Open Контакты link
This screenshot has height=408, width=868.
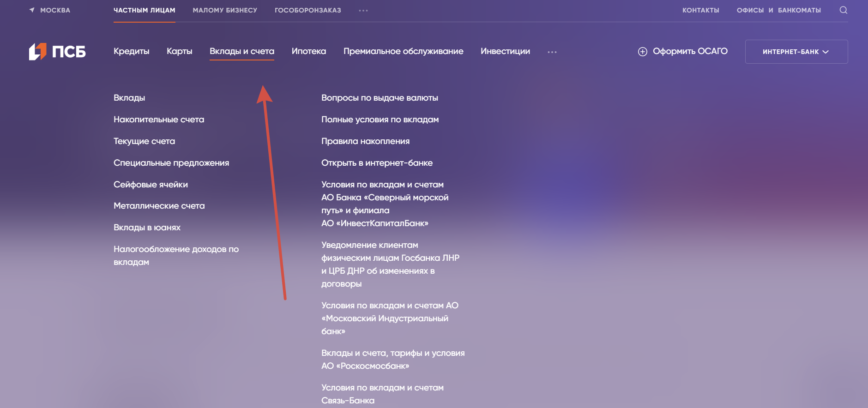coord(701,10)
